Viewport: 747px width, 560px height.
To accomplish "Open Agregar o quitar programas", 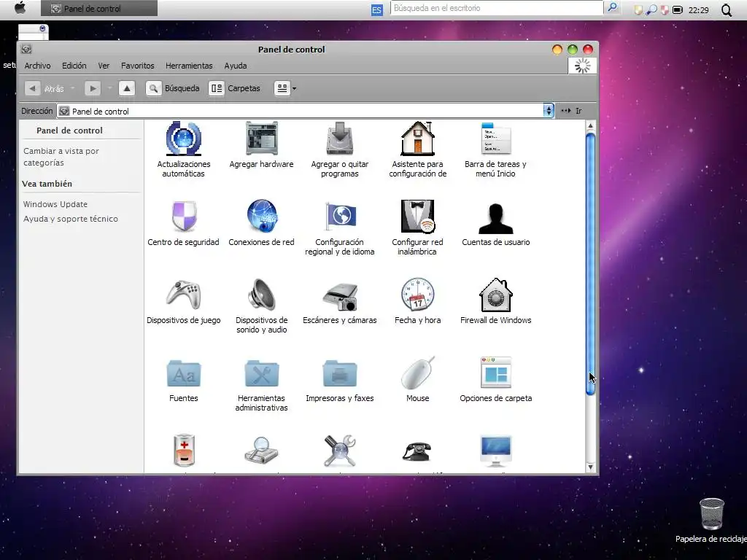I will point(339,139).
